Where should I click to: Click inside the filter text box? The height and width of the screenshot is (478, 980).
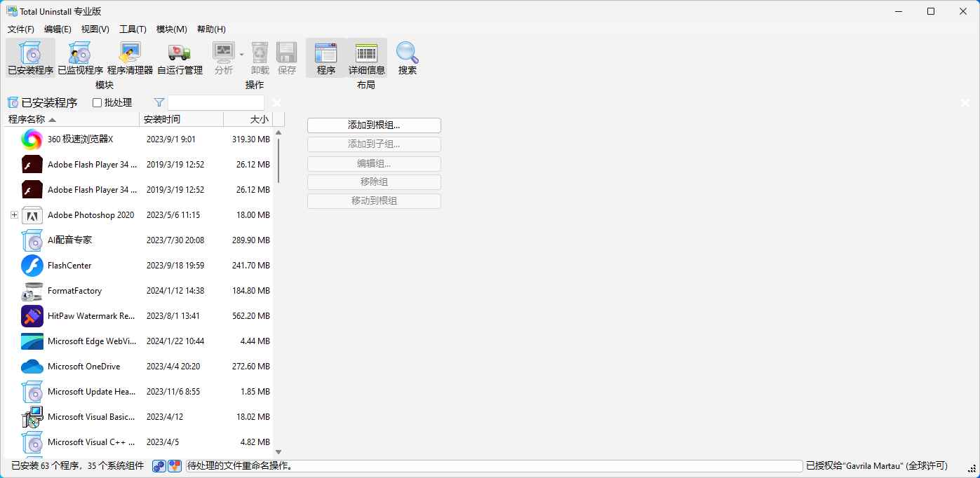click(x=215, y=102)
